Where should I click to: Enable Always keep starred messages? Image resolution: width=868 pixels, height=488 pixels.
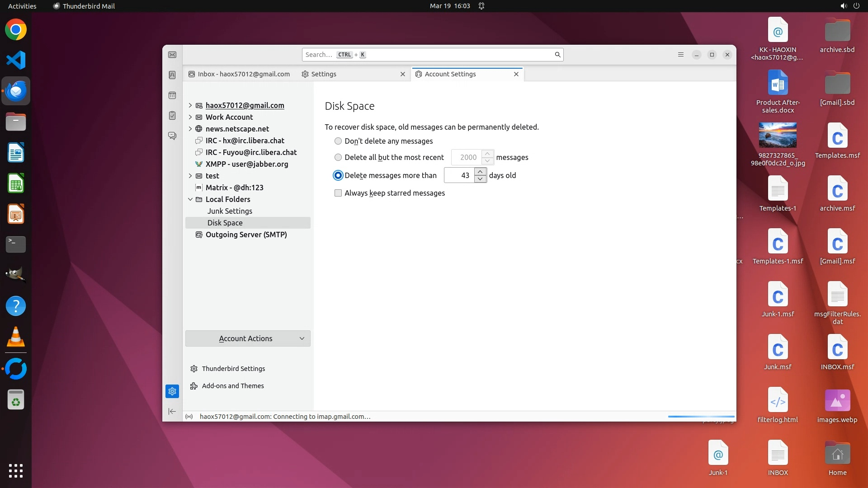tap(338, 193)
